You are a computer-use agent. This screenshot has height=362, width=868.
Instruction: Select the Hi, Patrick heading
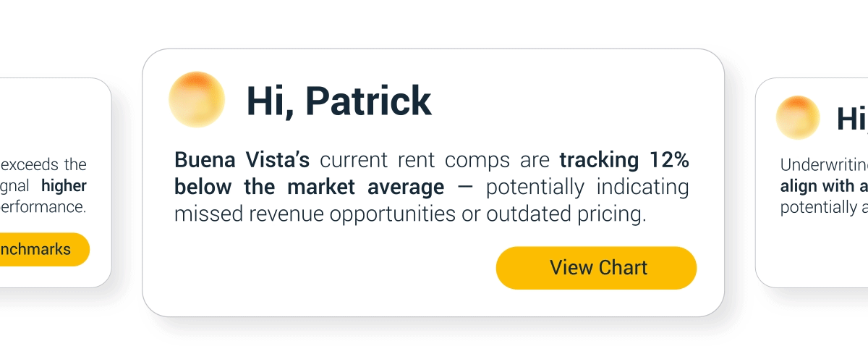339,101
